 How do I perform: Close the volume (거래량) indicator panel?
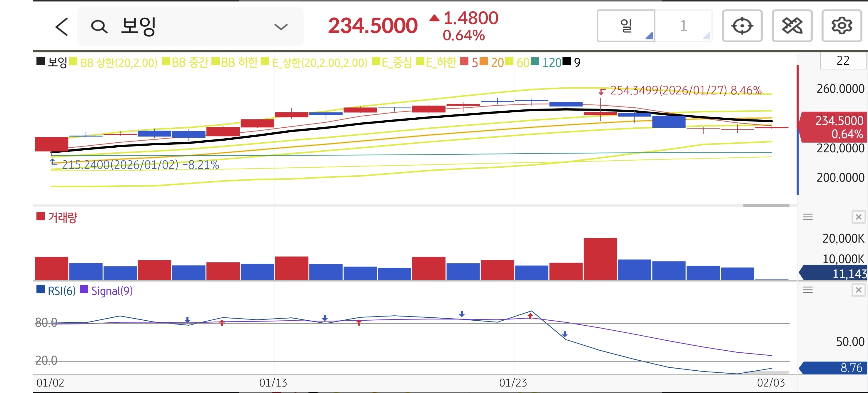[858, 217]
